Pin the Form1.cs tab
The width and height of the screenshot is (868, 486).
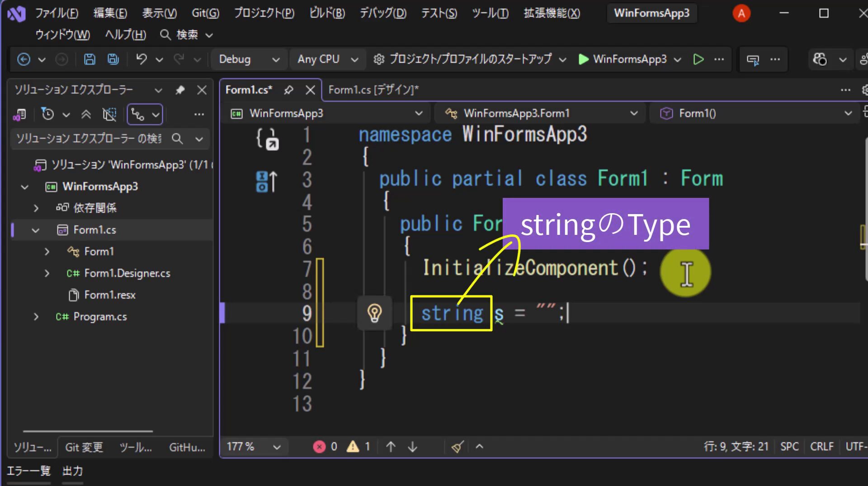[x=288, y=90]
